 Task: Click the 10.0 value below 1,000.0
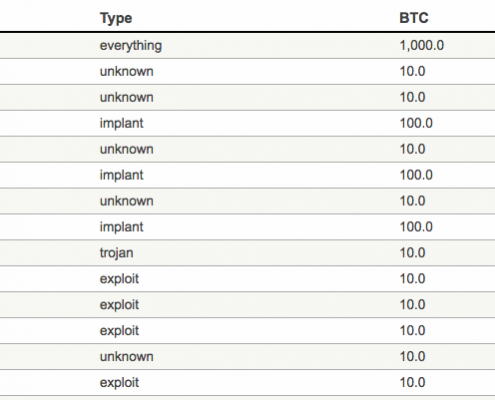(412, 71)
